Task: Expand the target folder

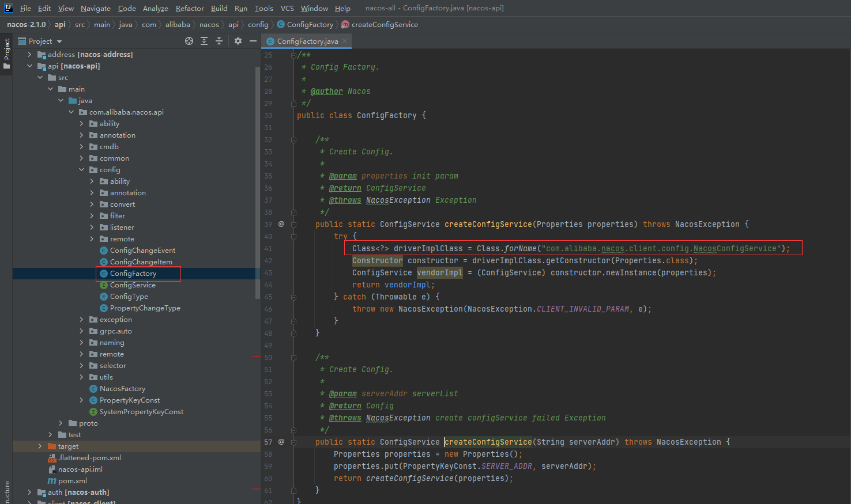Action: [40, 446]
